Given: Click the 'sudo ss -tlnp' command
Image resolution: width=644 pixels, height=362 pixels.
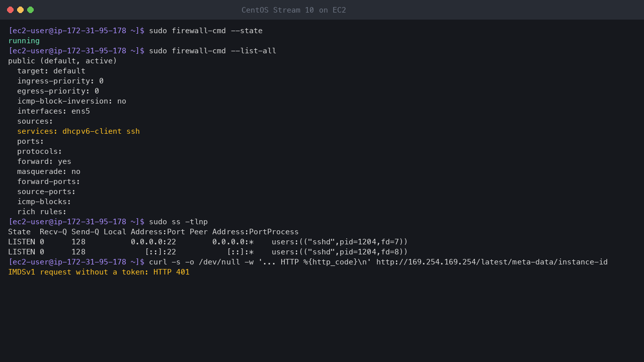Looking at the screenshot, I should 178,222.
